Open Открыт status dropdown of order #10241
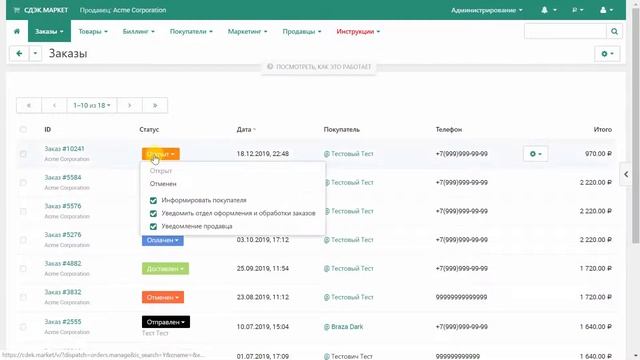Screen dimensions: 640x360 coord(161,154)
